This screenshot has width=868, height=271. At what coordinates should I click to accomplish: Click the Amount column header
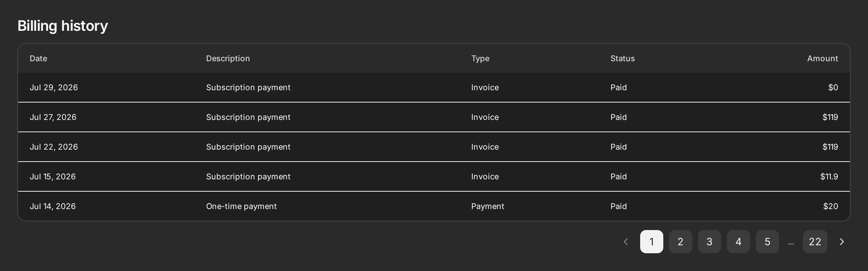pyautogui.click(x=822, y=58)
